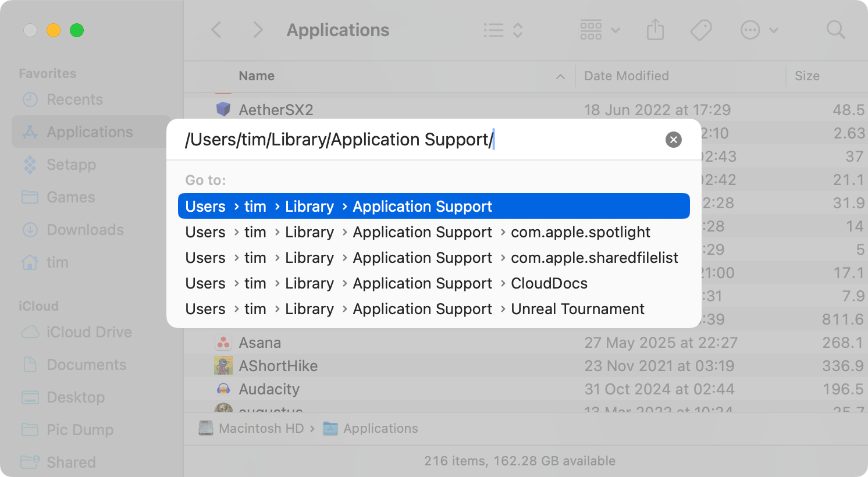Open the Share icon in the toolbar
Screen dimensions: 868x477
[x=655, y=30]
